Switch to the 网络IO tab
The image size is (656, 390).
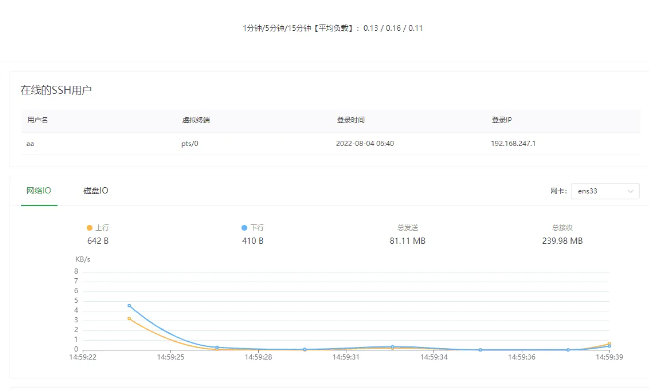39,191
